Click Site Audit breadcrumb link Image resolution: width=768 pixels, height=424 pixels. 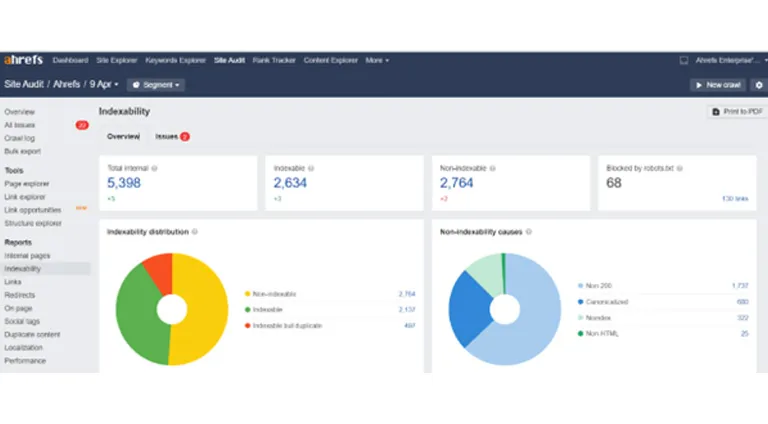click(x=24, y=84)
